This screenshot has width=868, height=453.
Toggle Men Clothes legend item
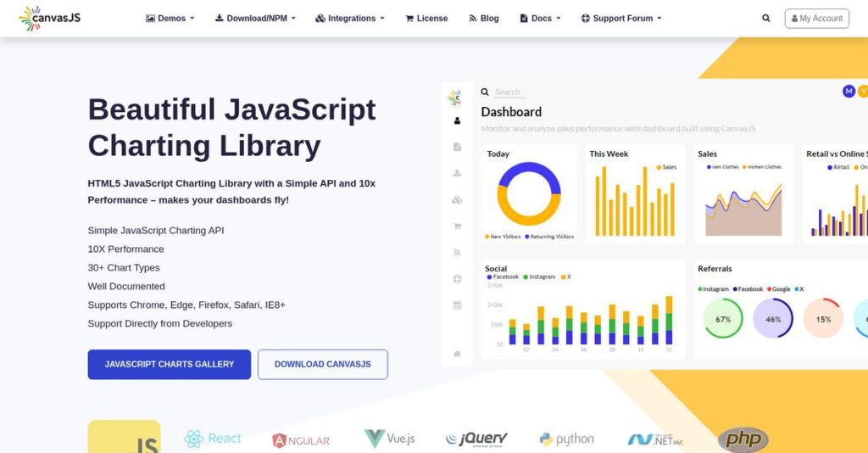(723, 166)
